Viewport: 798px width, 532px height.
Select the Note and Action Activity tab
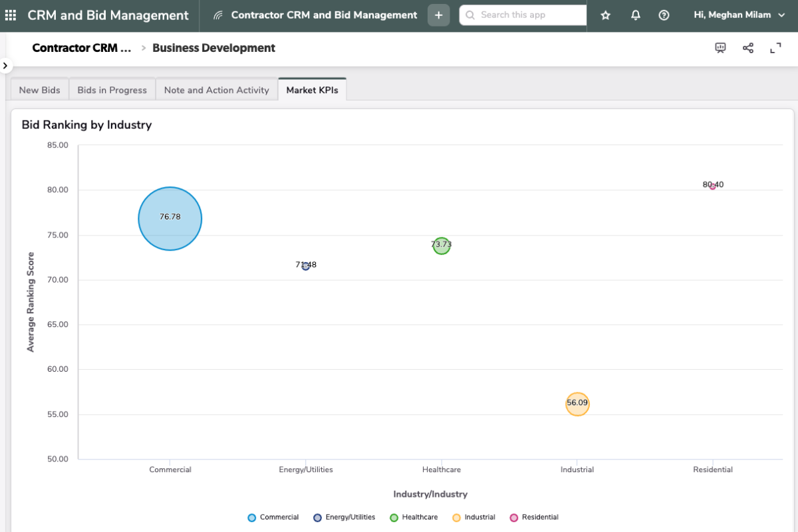[x=216, y=90]
